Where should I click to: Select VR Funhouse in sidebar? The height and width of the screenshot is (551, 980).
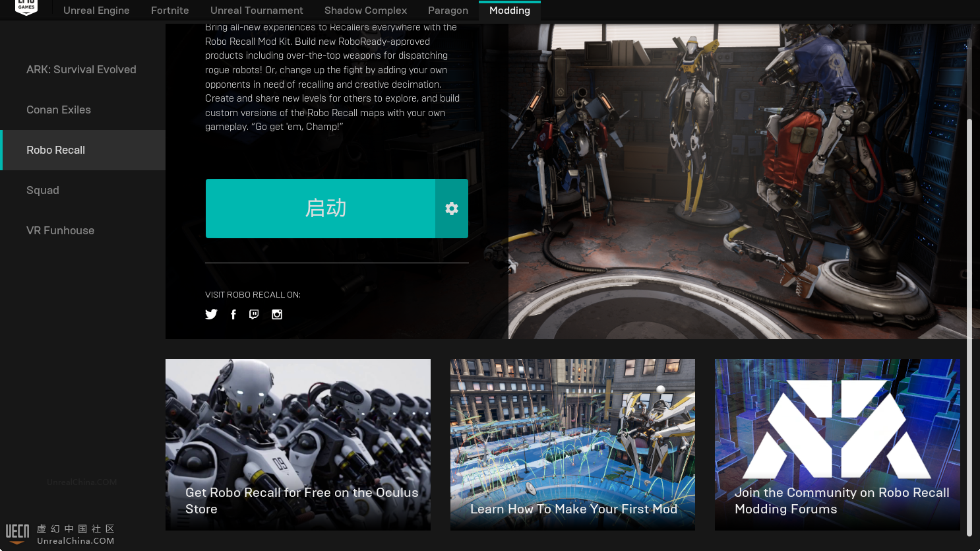click(82, 230)
